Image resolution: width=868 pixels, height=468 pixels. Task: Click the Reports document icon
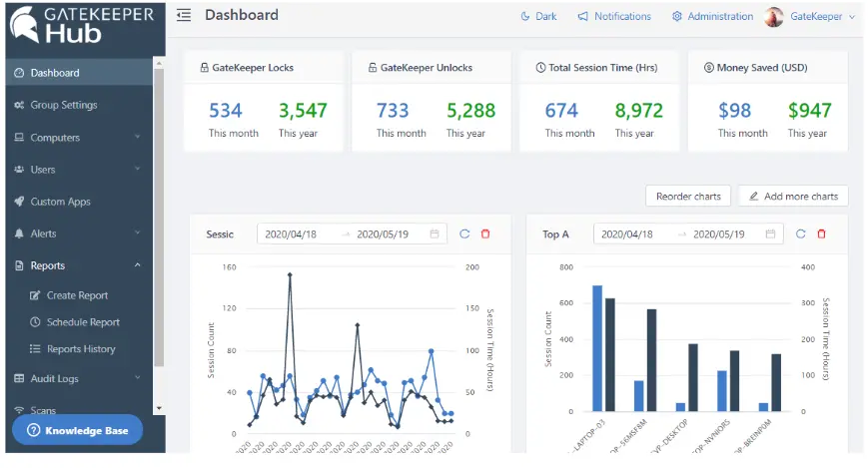(x=19, y=265)
